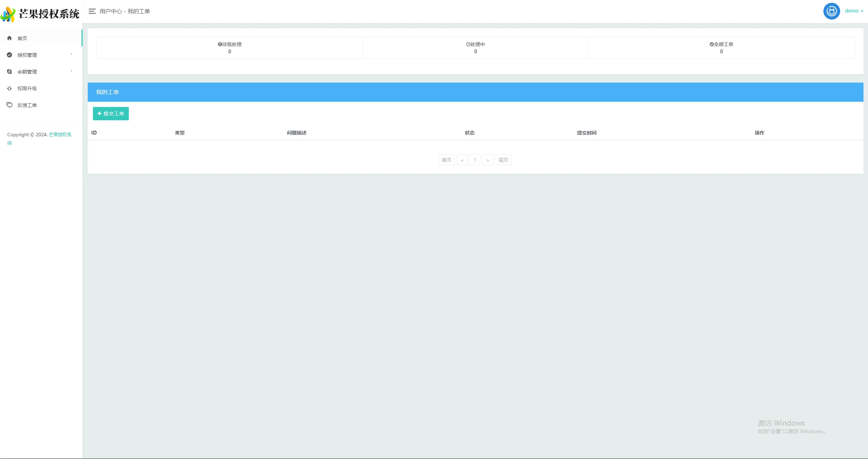
Task: Open the demo user dropdown
Action: (x=854, y=11)
